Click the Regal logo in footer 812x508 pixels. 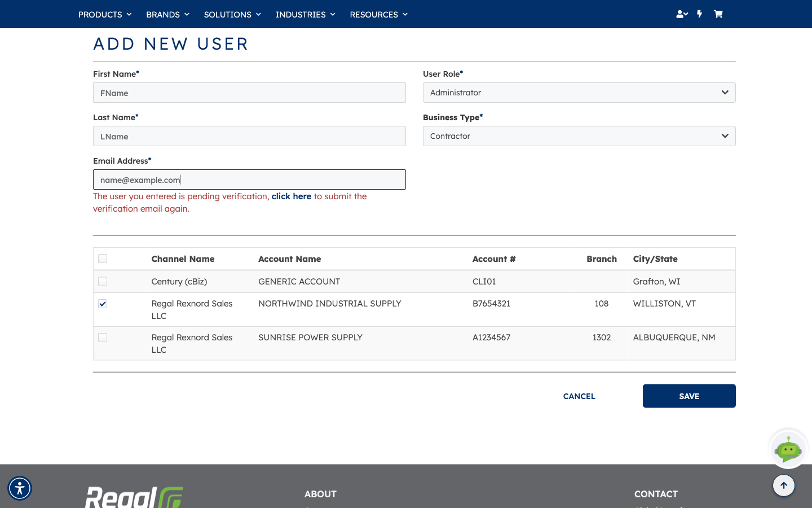pos(134,497)
